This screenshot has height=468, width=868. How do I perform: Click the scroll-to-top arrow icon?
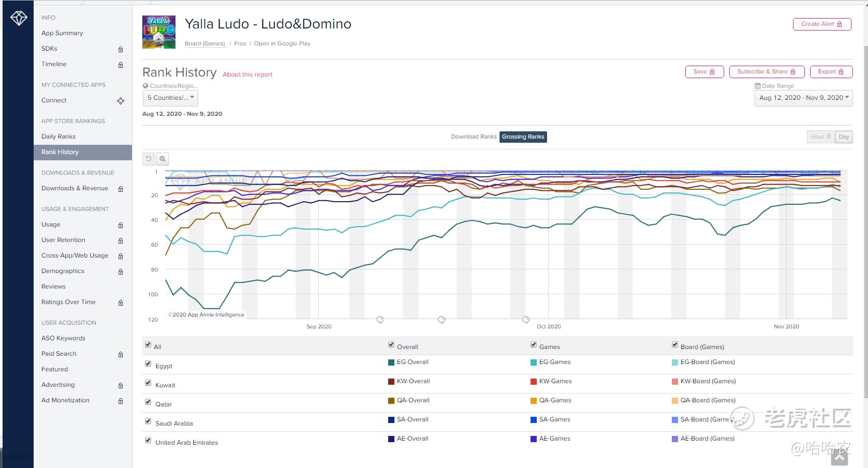(x=840, y=457)
